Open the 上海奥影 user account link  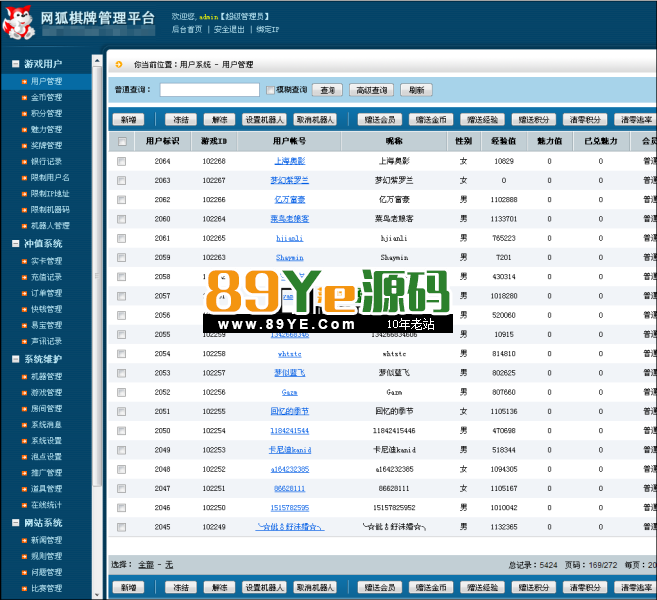(290, 161)
